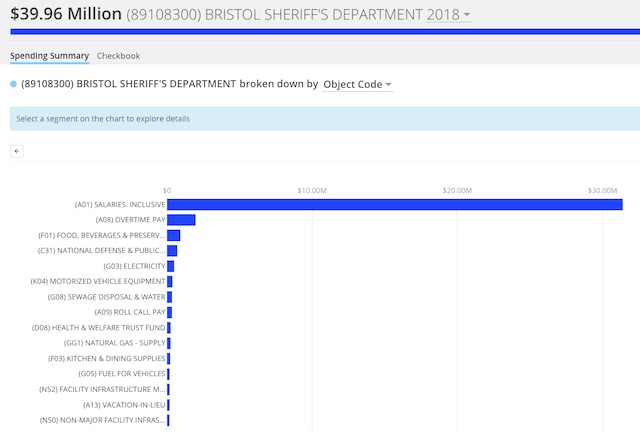The width and height of the screenshot is (640, 435).
Task: Open the Object Code breakdown dropdown
Action: (x=358, y=84)
